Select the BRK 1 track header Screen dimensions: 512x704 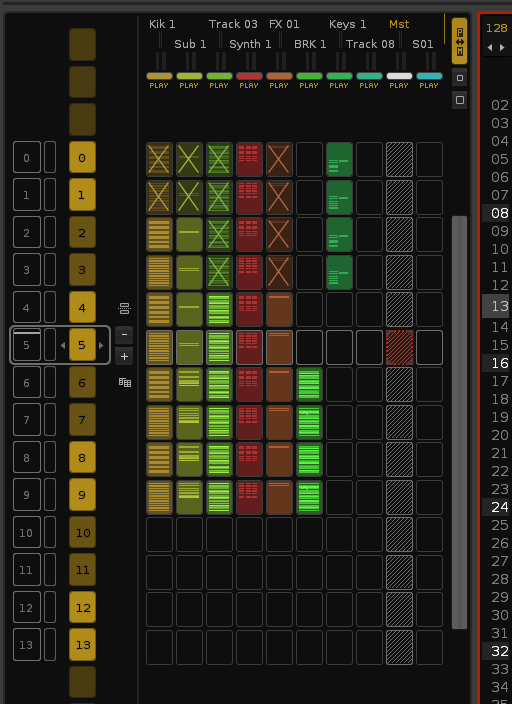point(310,44)
